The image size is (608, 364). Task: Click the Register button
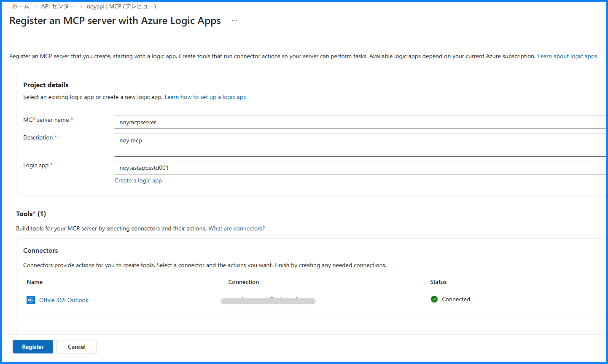pos(33,347)
